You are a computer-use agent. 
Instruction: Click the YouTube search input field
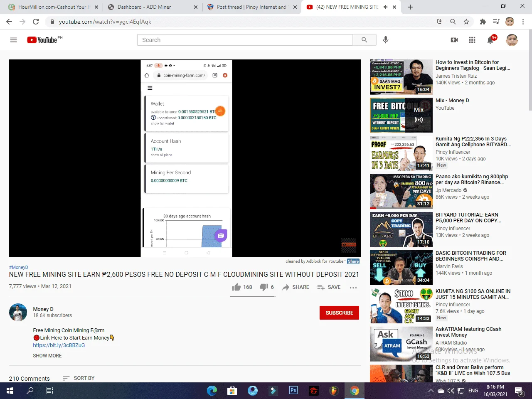coord(245,40)
